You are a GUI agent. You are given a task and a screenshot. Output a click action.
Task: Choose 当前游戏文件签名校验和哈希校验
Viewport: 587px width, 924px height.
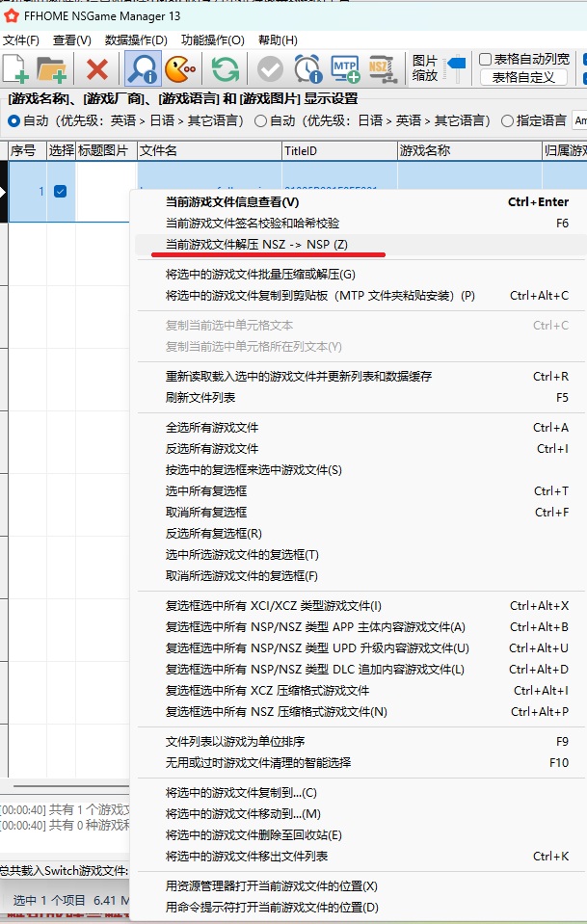point(360,224)
